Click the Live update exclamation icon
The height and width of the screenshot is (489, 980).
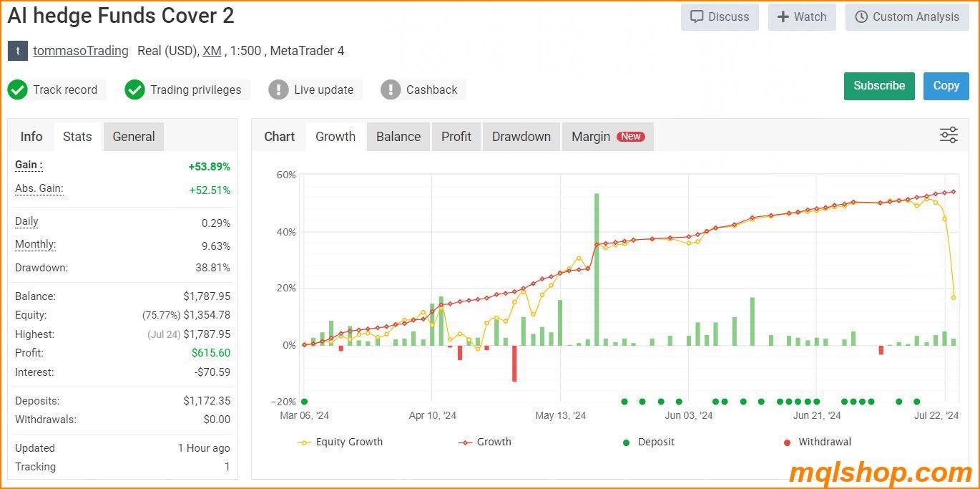(278, 89)
